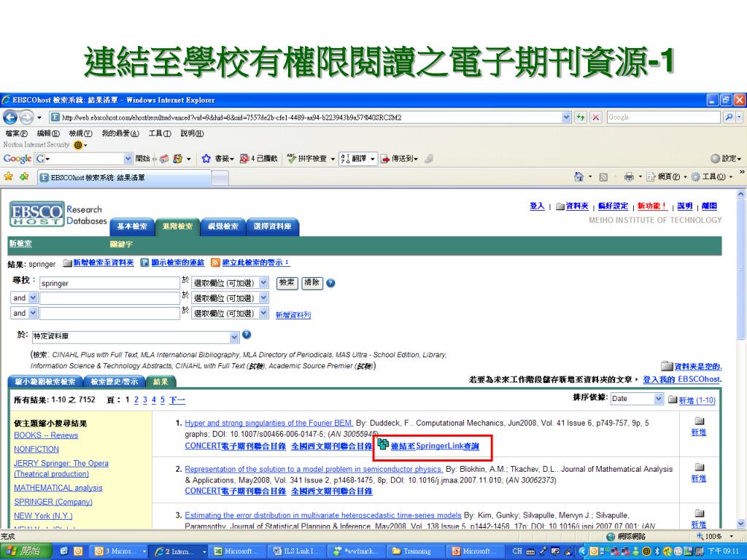The height and width of the screenshot is (560, 747).
Task: Click the 新增 (1-10) add all link
Action: [697, 400]
